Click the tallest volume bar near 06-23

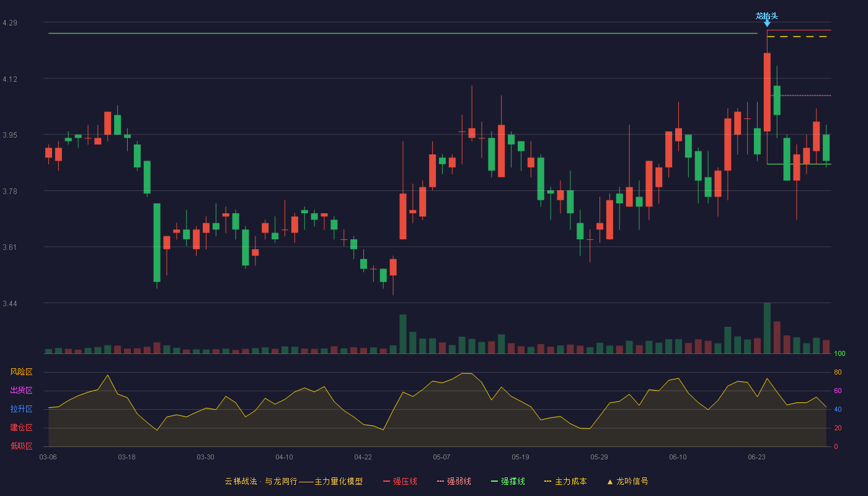[x=767, y=328]
